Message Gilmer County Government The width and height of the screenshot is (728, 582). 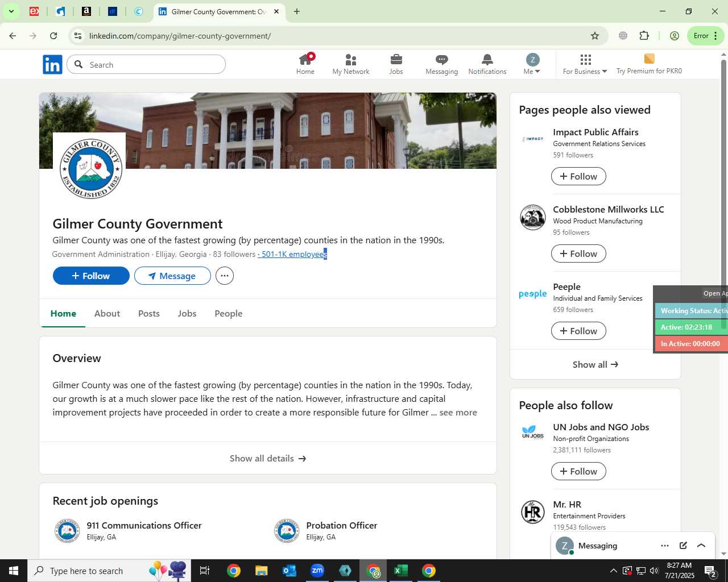coord(172,276)
